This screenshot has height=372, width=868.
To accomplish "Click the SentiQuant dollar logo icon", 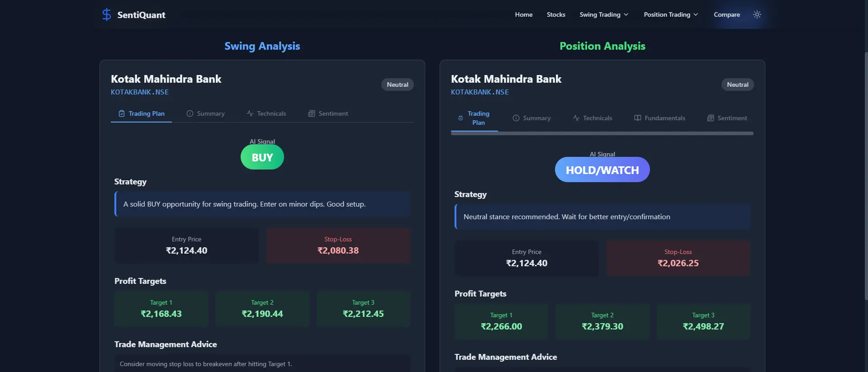I will [x=107, y=14].
